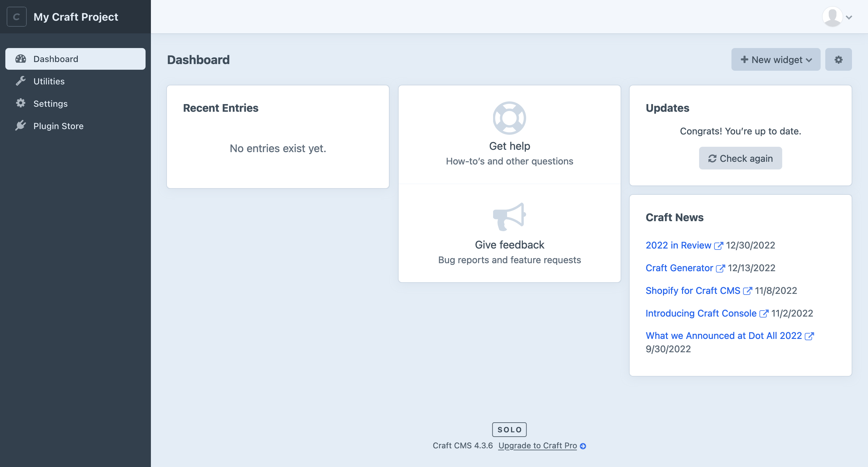Click the SOLO edition badge
The width and height of the screenshot is (868, 467).
pos(509,429)
